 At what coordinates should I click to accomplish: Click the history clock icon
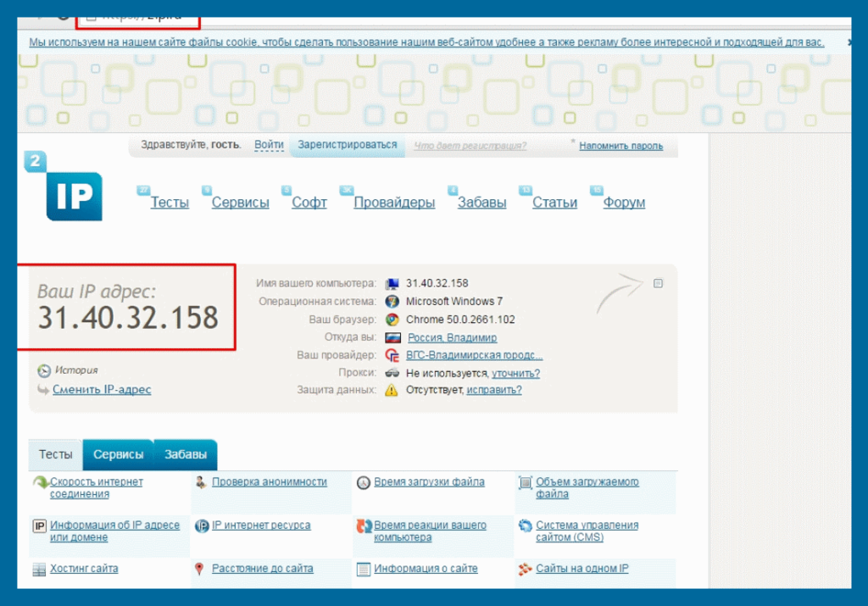(x=44, y=370)
